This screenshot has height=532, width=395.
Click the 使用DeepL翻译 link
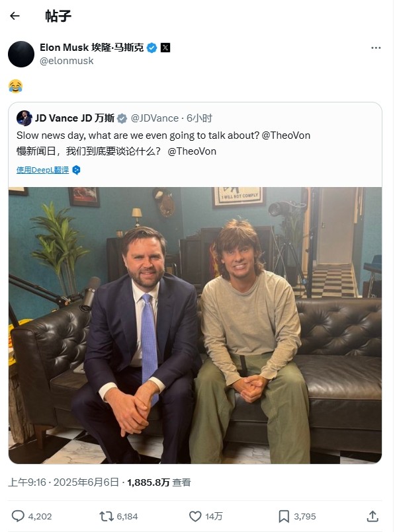coord(42,170)
